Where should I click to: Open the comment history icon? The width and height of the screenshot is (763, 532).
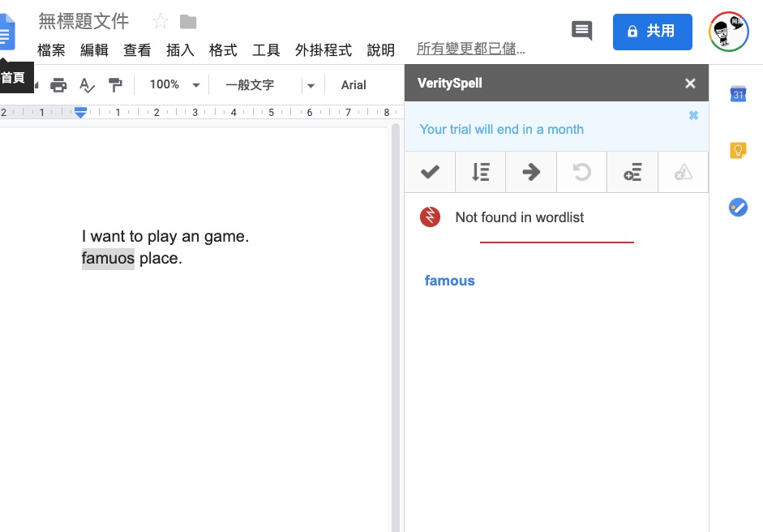(x=581, y=31)
